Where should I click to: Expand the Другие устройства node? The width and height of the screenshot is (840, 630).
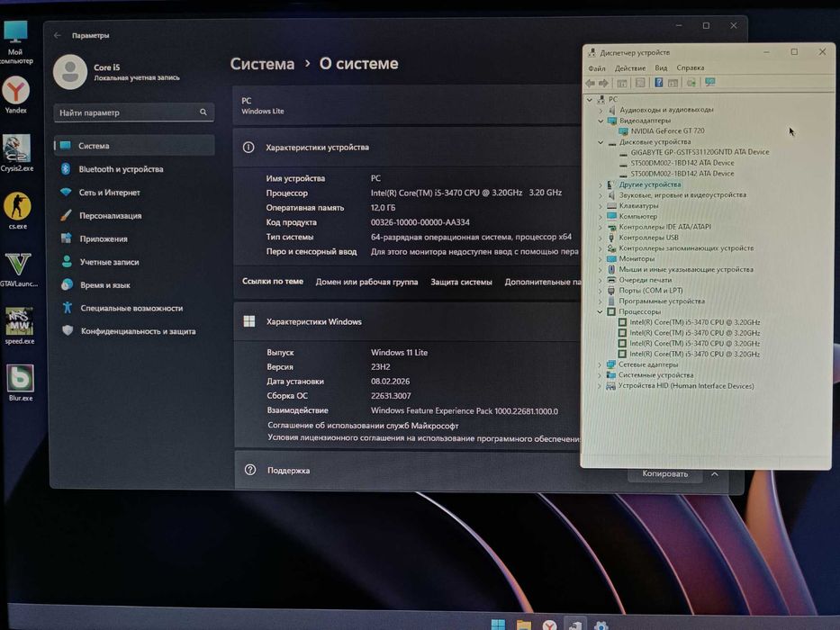click(x=601, y=184)
